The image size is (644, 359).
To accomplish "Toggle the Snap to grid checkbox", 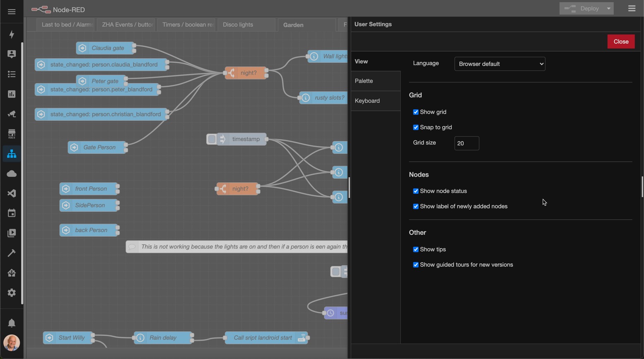I will point(416,128).
